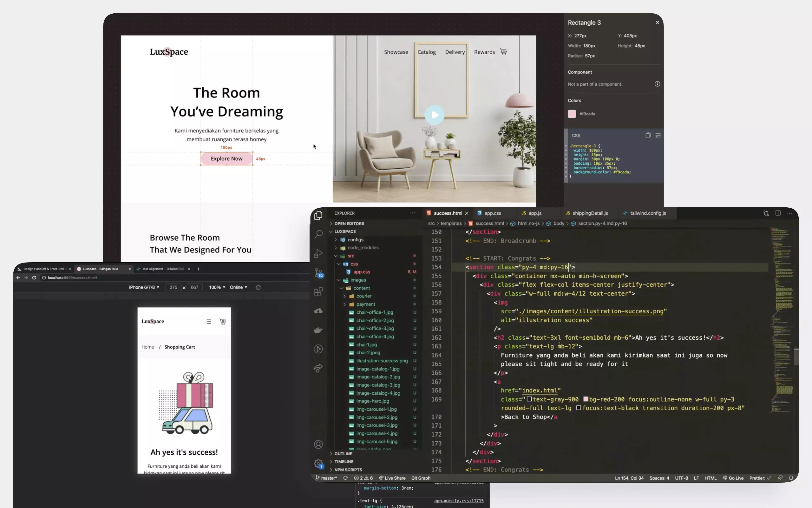Screen dimensions: 812x508
Task: Switch to shippingDetail.js editor tab
Action: pos(590,213)
